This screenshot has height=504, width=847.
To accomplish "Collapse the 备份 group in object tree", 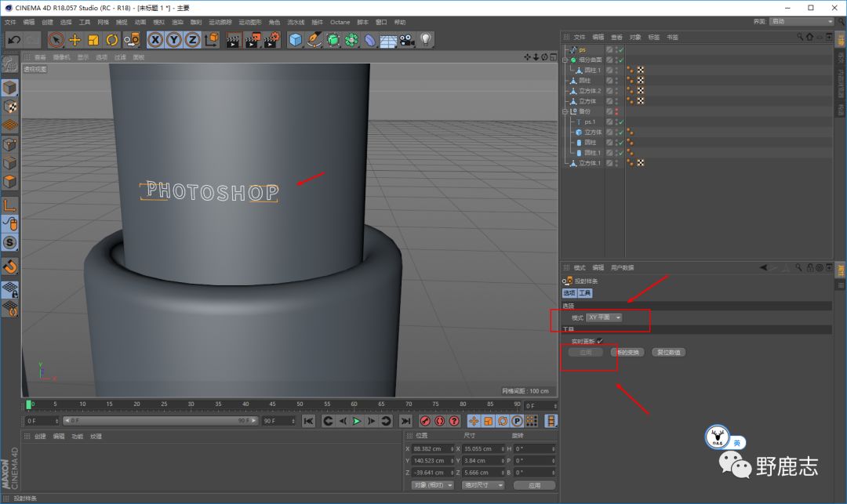I will pyautogui.click(x=565, y=111).
